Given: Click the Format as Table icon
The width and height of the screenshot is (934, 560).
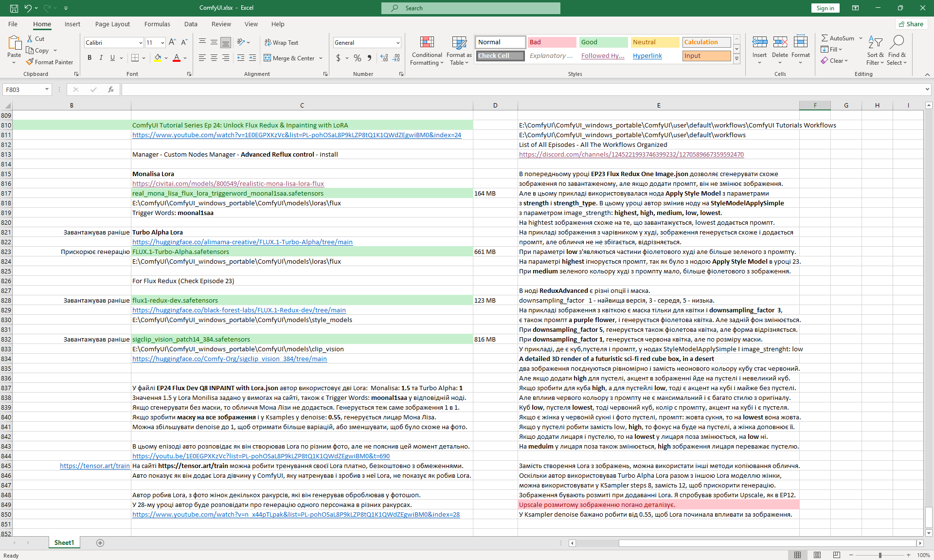Looking at the screenshot, I should click(459, 43).
